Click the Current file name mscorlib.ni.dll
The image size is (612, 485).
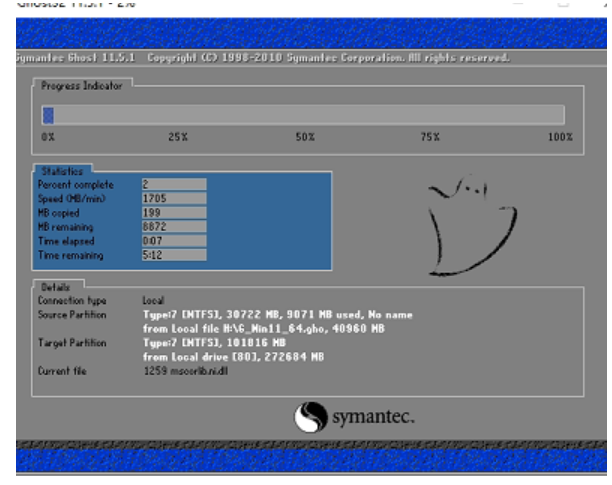tap(187, 370)
